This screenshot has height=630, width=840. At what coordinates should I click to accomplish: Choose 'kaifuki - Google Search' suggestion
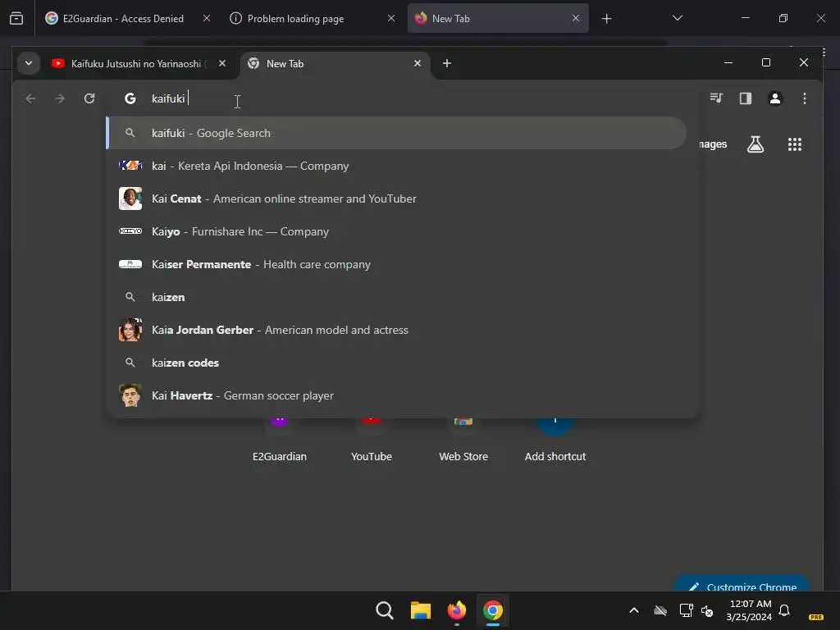point(396,133)
